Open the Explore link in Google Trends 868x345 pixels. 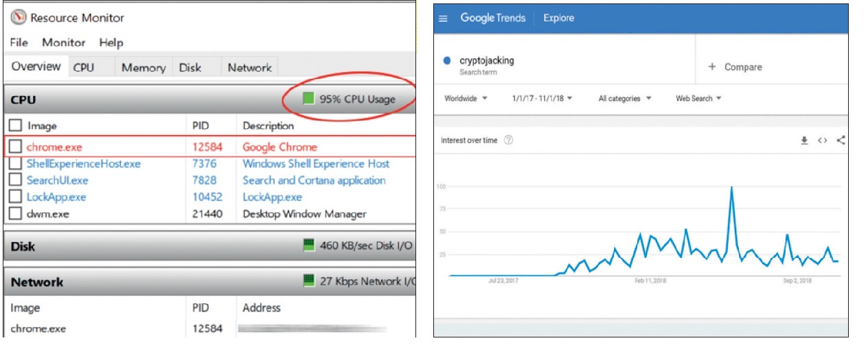click(558, 18)
